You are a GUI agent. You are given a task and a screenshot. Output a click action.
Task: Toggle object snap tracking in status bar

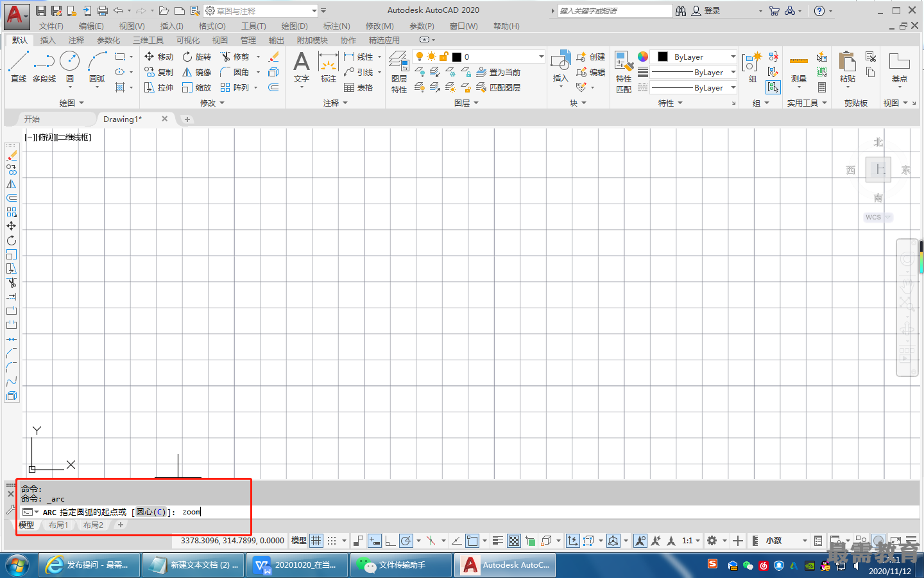click(x=456, y=541)
